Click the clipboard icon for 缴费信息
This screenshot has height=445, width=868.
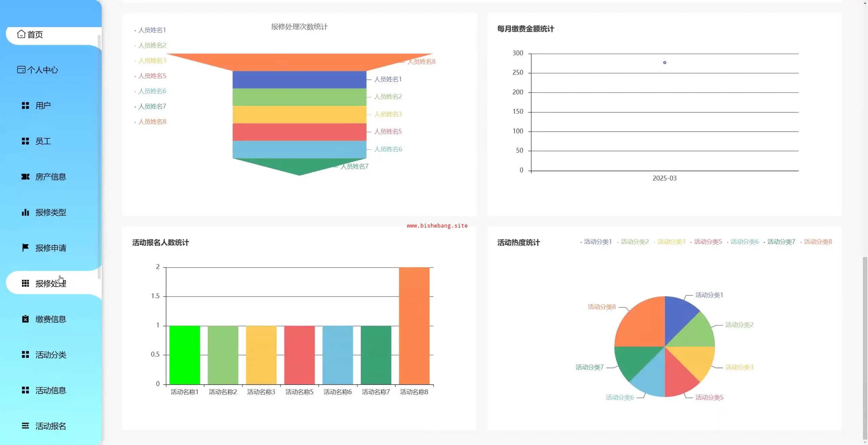click(25, 319)
